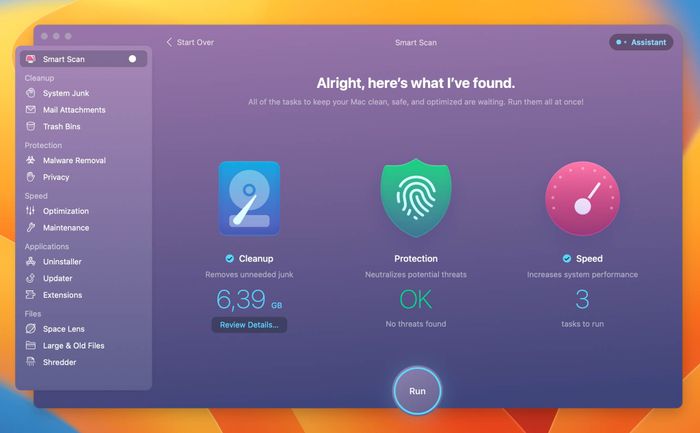700x433 pixels.
Task: Open the Maintenance wrench icon
Action: [x=30, y=228]
